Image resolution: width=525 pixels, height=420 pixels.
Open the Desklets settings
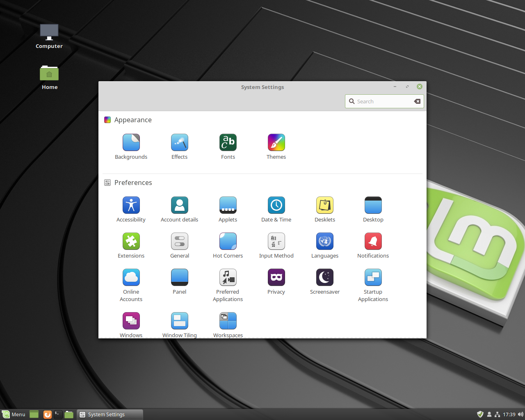(x=325, y=210)
